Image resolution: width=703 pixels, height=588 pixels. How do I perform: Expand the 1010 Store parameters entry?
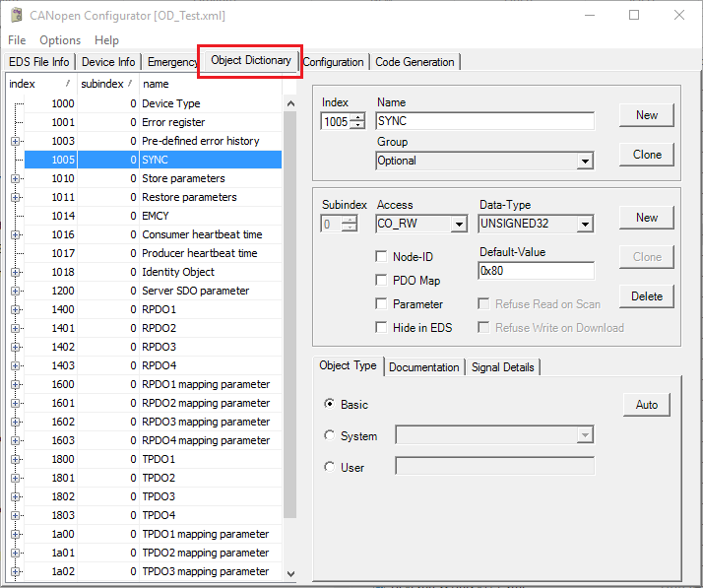coord(15,178)
